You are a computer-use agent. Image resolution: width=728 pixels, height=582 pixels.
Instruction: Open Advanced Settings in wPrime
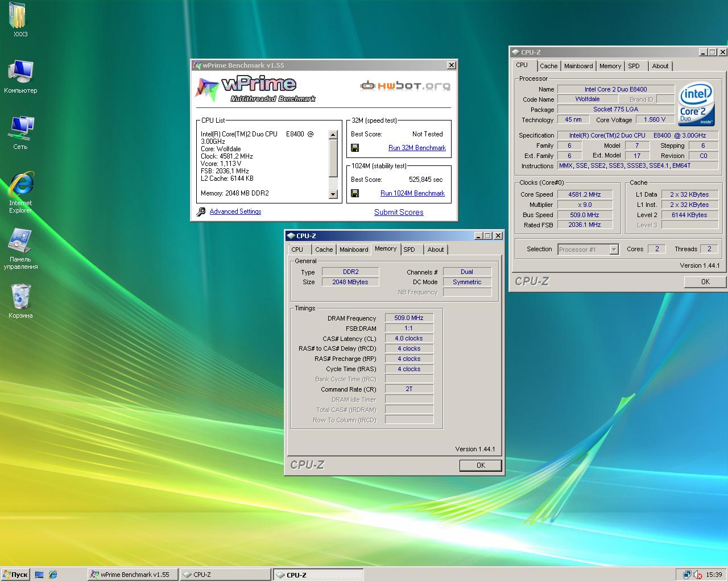coord(235,211)
